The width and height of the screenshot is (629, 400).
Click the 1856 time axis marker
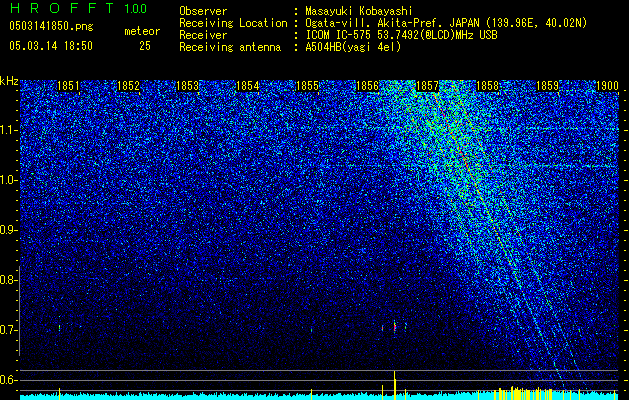tap(367, 86)
